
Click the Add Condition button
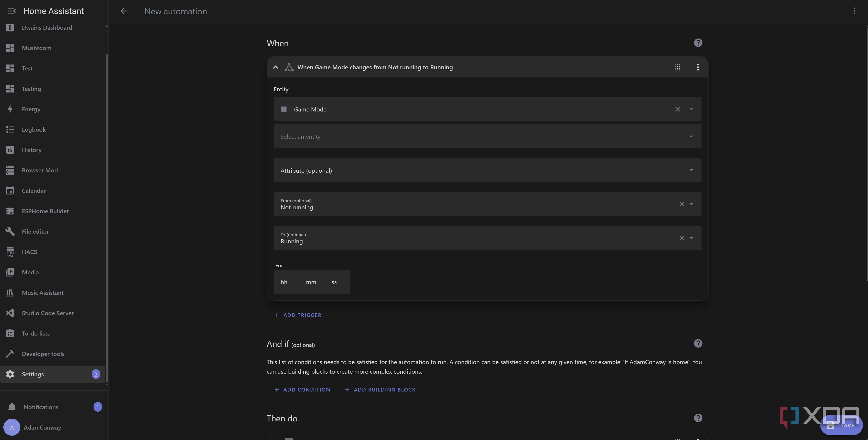click(302, 389)
